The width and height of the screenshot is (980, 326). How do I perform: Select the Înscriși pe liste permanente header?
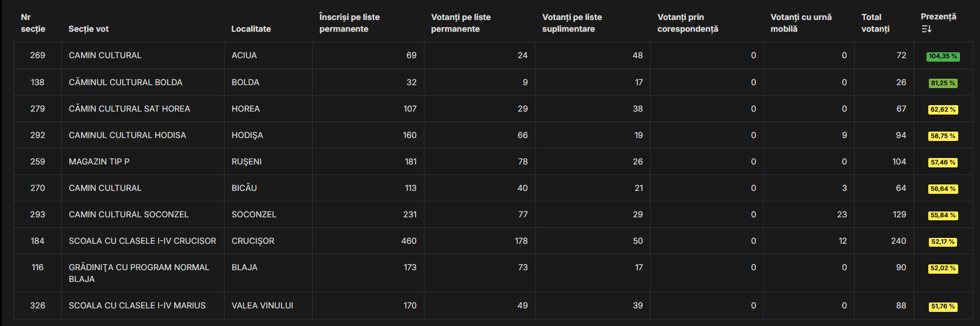[349, 23]
